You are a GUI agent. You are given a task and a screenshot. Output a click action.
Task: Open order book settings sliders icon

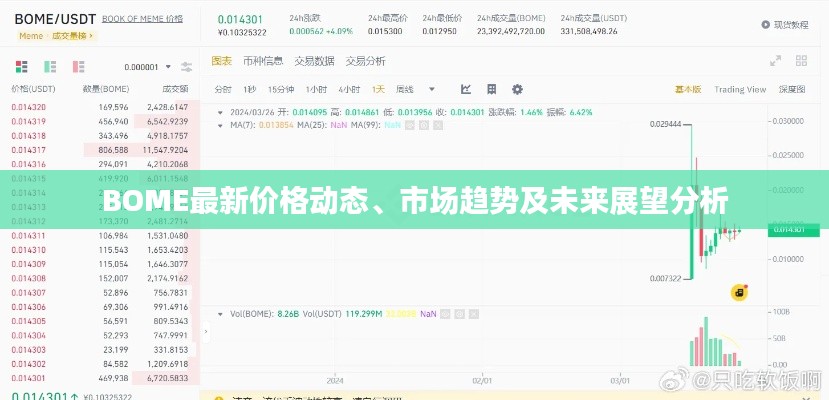pos(187,67)
